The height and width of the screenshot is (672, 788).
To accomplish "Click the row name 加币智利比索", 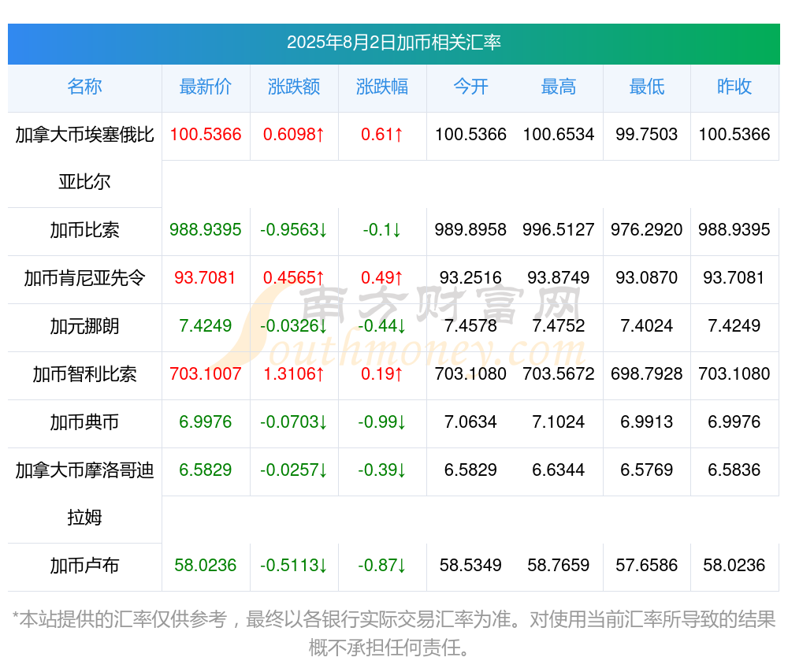I will point(84,374).
